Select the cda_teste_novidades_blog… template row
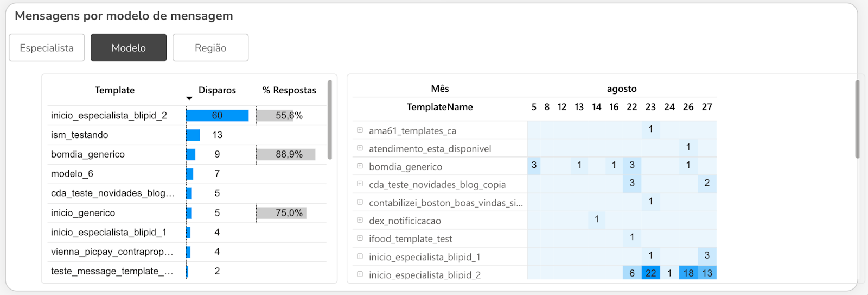This screenshot has height=295, width=868. click(x=113, y=193)
